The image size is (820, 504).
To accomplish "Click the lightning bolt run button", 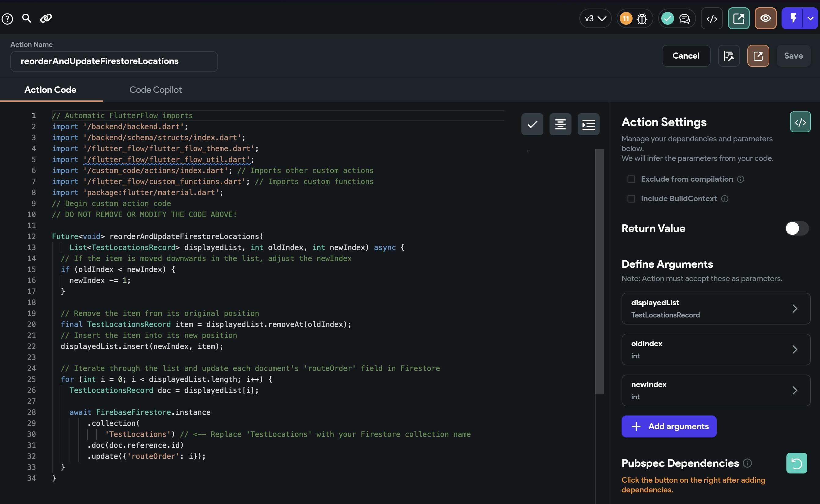I will click(793, 18).
